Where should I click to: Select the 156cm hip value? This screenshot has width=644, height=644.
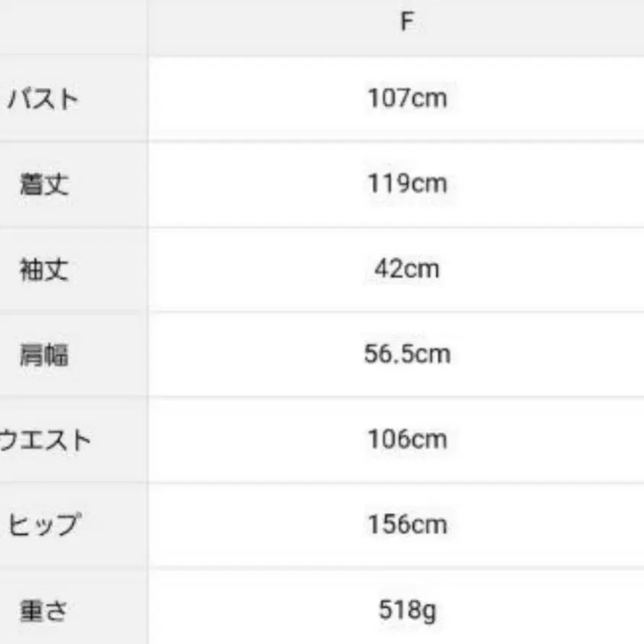407,524
